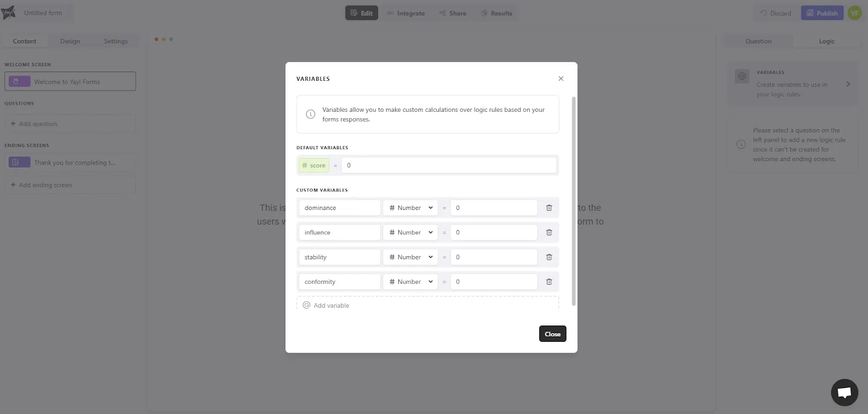Switch to the Design tab

(70, 41)
